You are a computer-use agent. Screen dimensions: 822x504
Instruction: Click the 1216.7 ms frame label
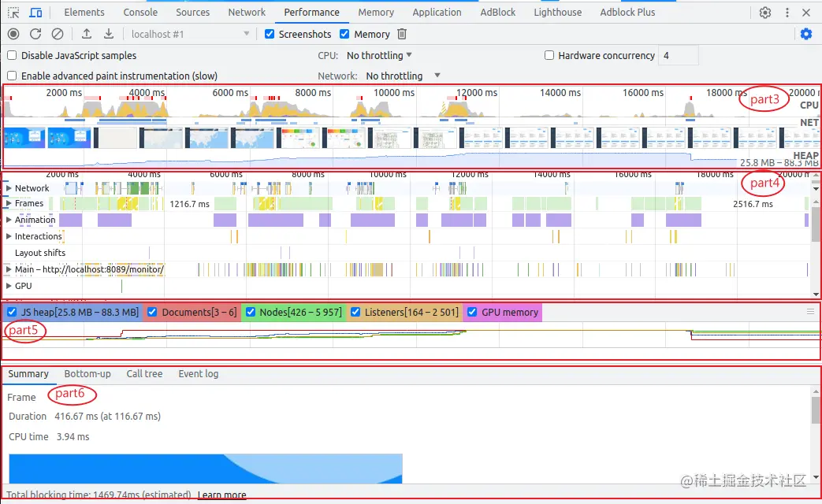coord(189,204)
